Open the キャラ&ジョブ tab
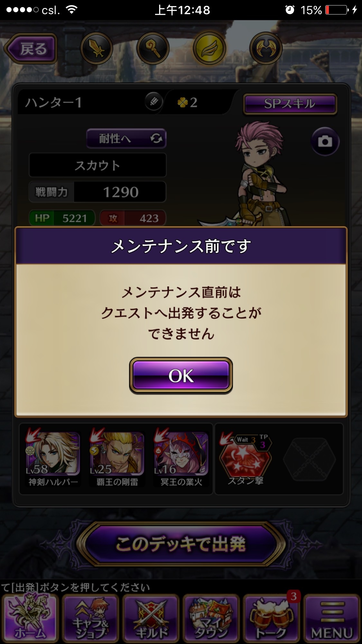This screenshot has height=644, width=362. click(x=90, y=618)
